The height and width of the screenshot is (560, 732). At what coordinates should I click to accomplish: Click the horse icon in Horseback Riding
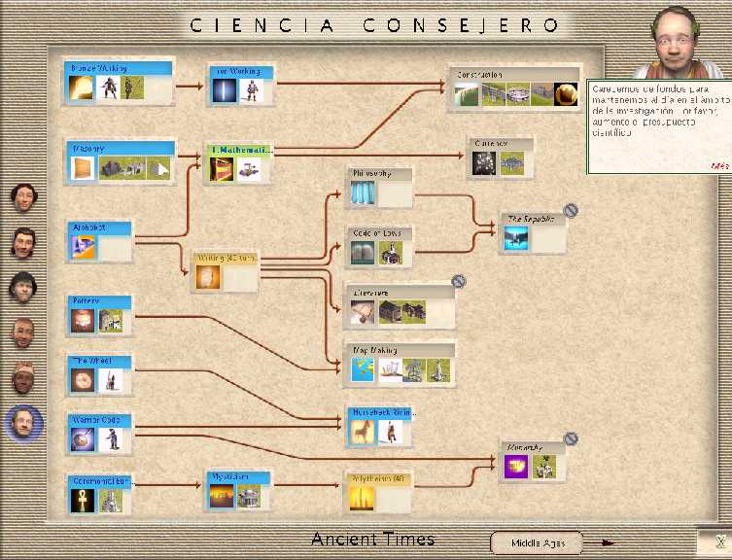pos(363,433)
